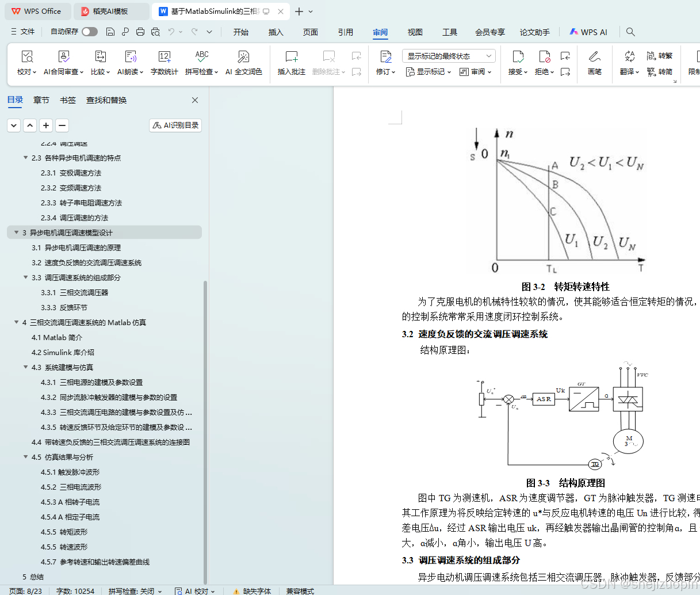Click the 图 3-3 结构原理图 diagram image
Screen dimensions: 700x595
[564, 417]
